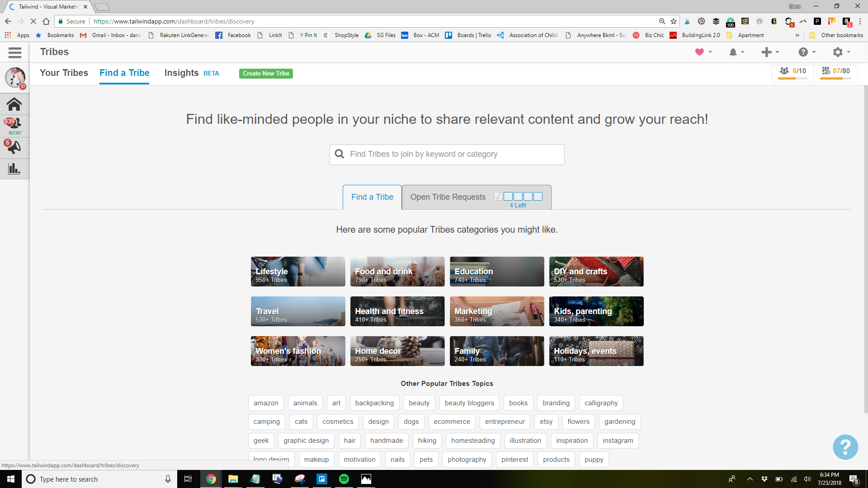This screenshot has height=488, width=868.
Task: Select the instagram topic tag
Action: pos(618,441)
